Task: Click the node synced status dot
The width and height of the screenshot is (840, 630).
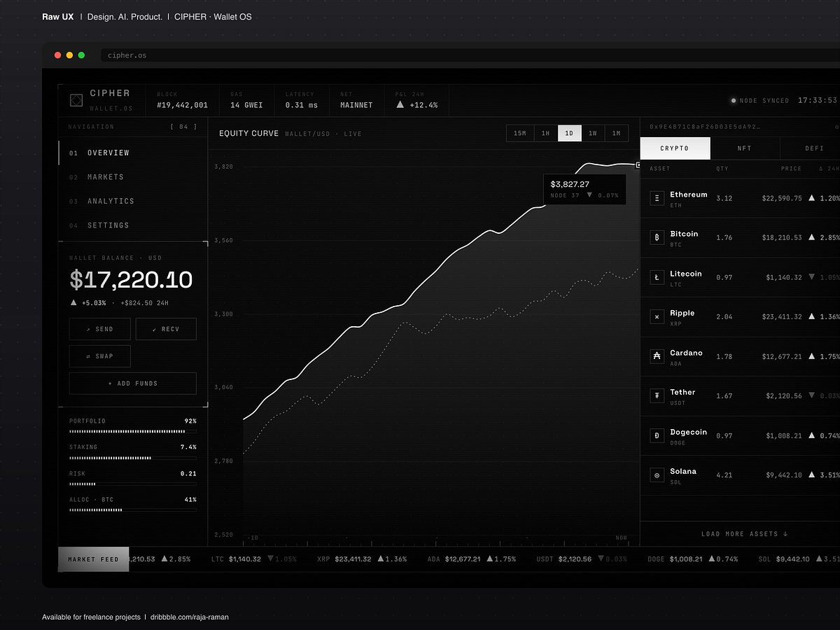Action: [734, 101]
